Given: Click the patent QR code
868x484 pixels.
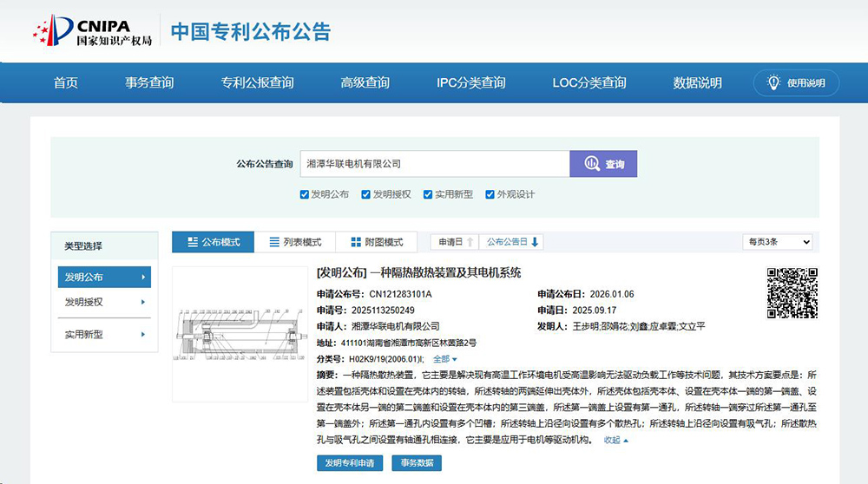Looking at the screenshot, I should pos(792,293).
